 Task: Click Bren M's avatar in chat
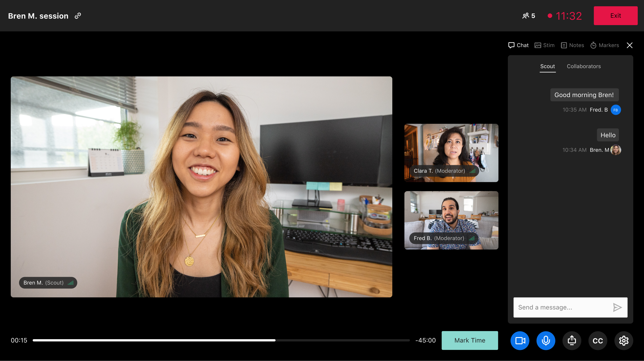(x=616, y=150)
